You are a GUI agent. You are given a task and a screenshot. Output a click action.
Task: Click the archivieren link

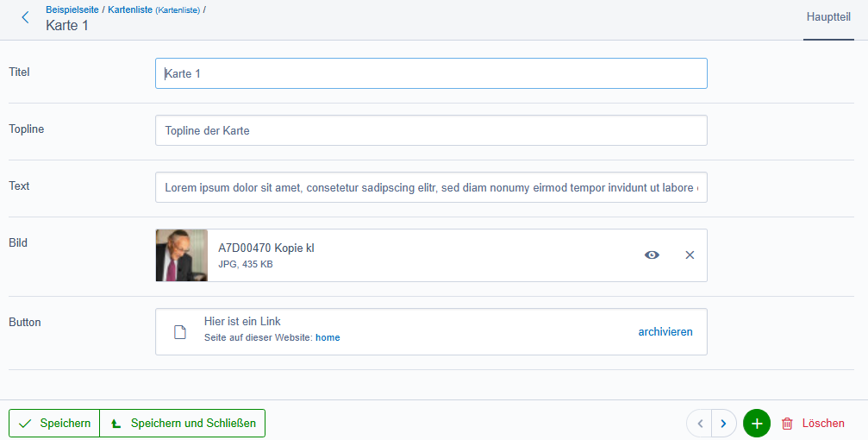click(665, 331)
